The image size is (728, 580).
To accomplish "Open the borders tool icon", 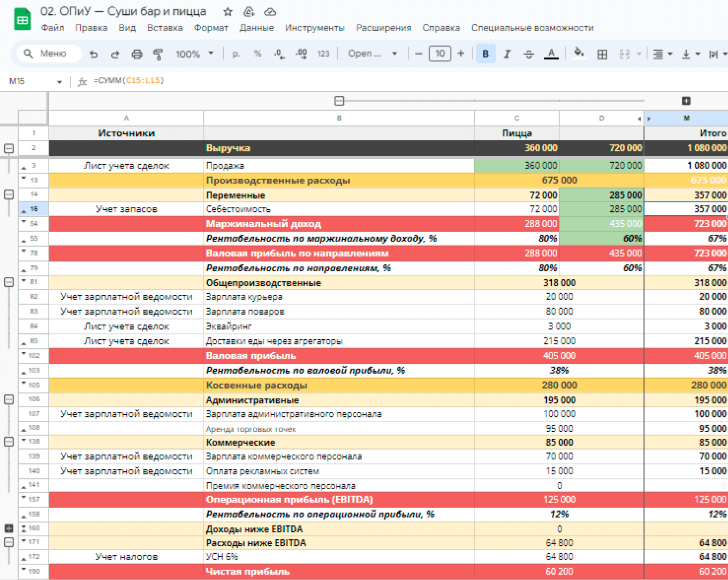I will point(602,54).
